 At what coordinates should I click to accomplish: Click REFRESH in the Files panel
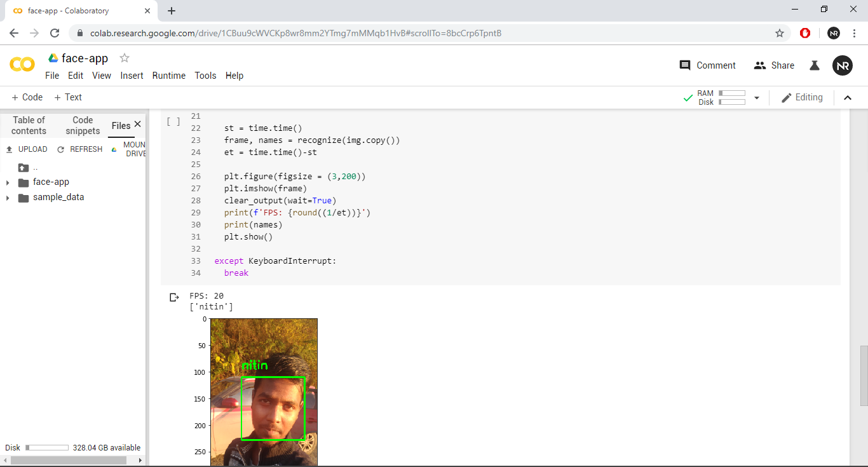80,149
